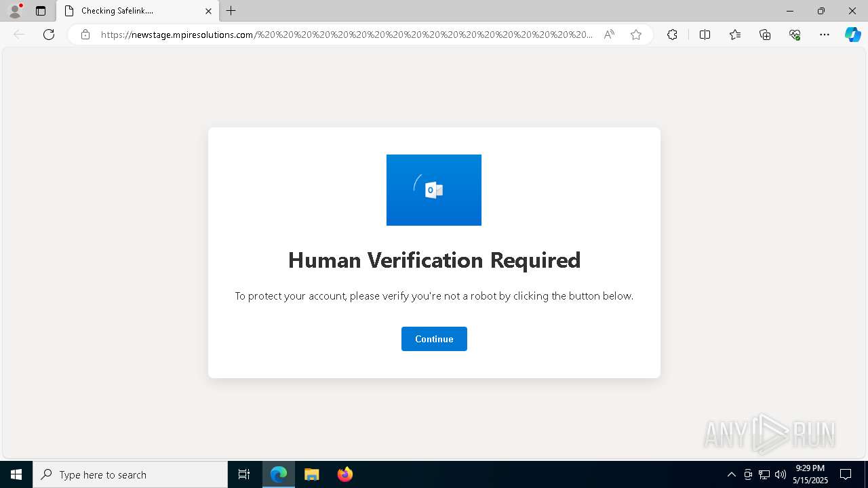Screen dimensions: 868x488
Task: Open volume control tray icon
Action: tap(780, 474)
